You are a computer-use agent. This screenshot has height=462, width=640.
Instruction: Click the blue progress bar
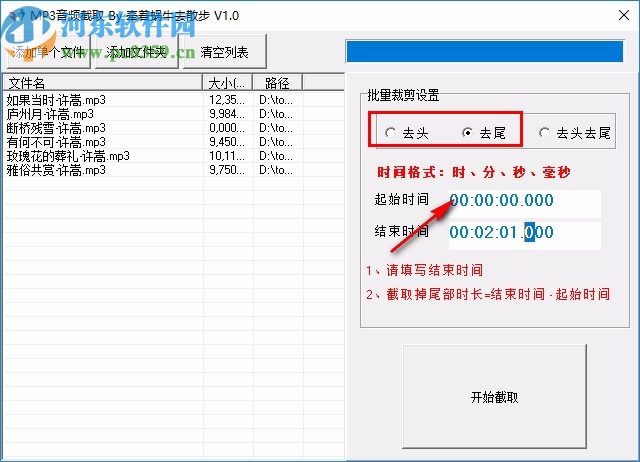[x=484, y=51]
